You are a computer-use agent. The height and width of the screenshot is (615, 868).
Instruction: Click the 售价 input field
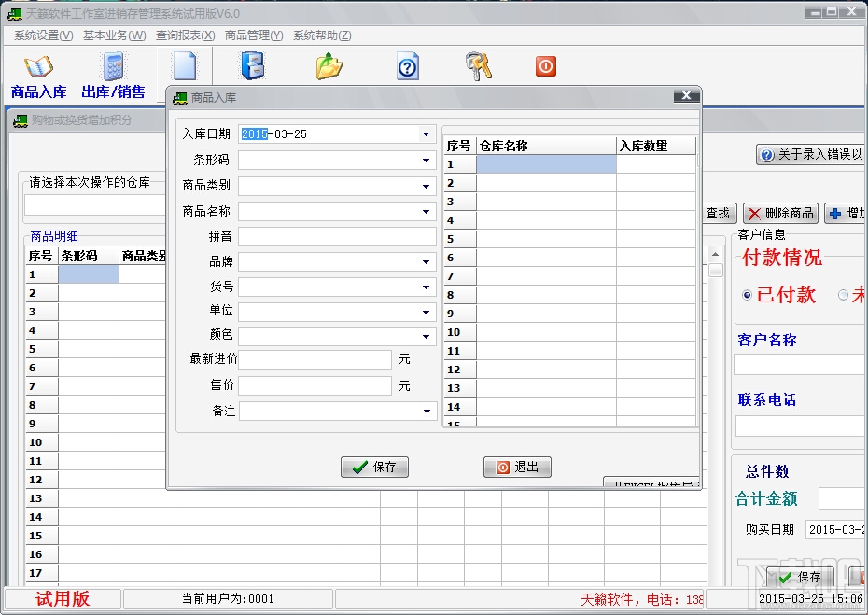(x=315, y=385)
